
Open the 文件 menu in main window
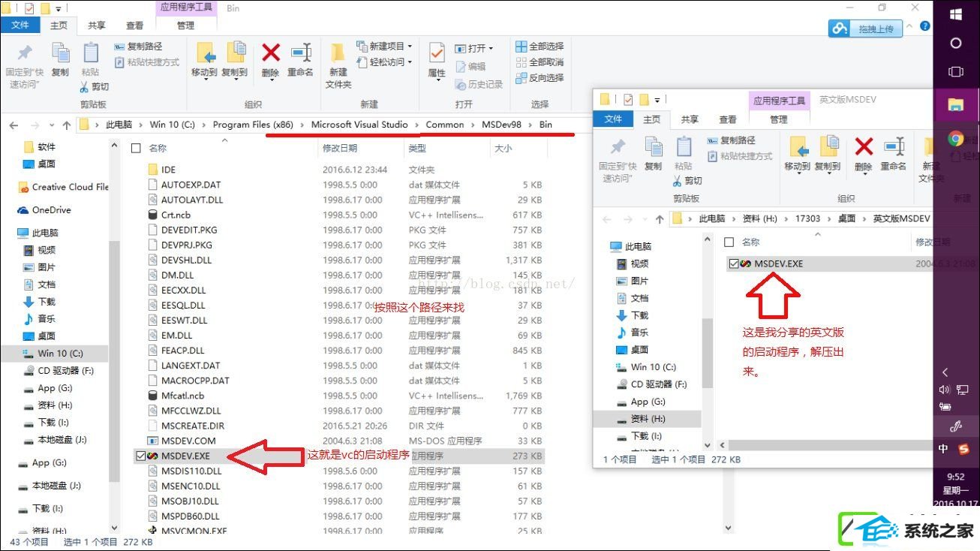click(20, 25)
